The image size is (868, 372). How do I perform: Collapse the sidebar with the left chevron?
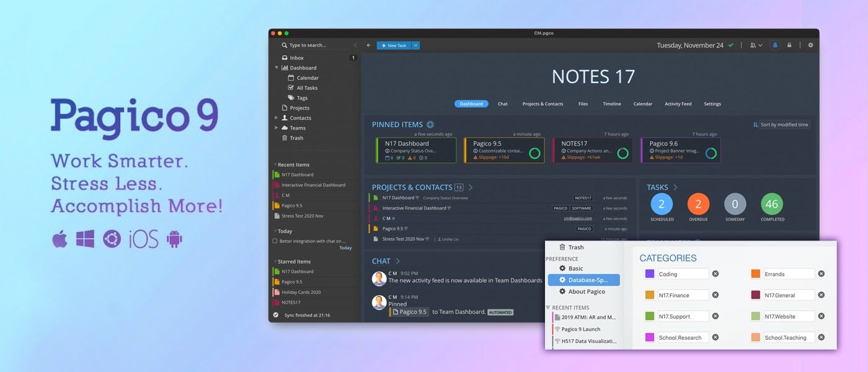point(355,45)
